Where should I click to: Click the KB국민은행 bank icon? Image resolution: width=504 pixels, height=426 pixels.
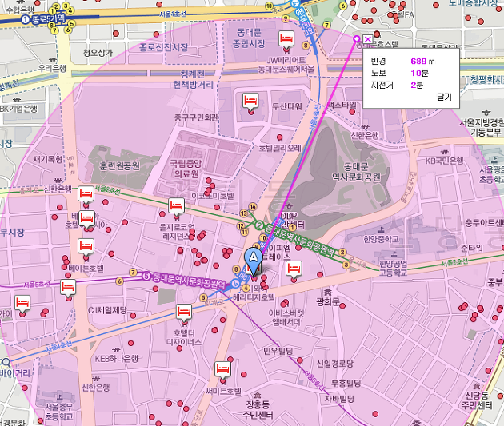444,152
